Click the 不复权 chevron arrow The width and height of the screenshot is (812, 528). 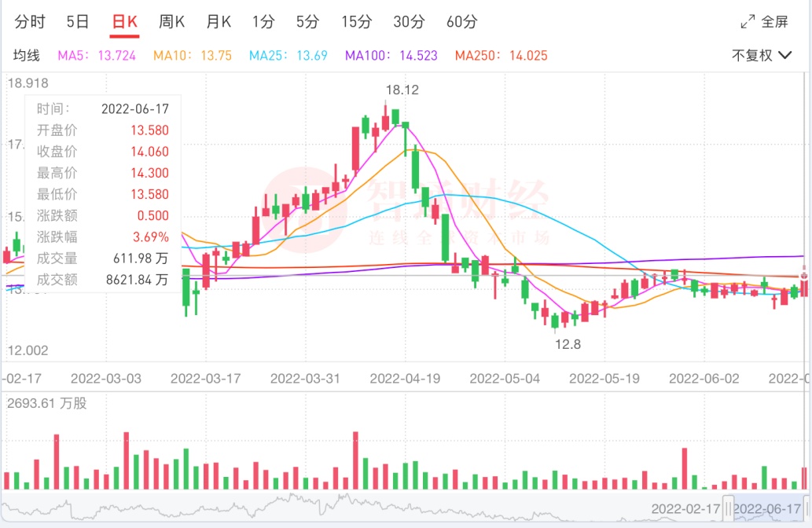(785, 55)
